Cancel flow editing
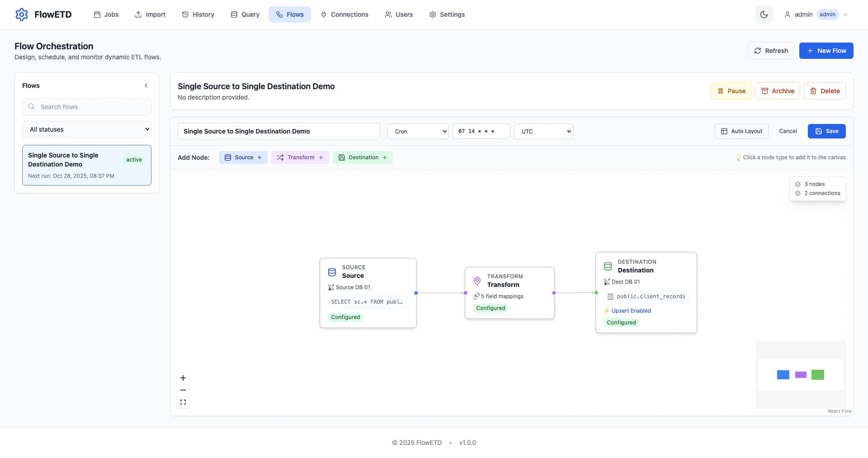Image resolution: width=868 pixels, height=458 pixels. 788,131
